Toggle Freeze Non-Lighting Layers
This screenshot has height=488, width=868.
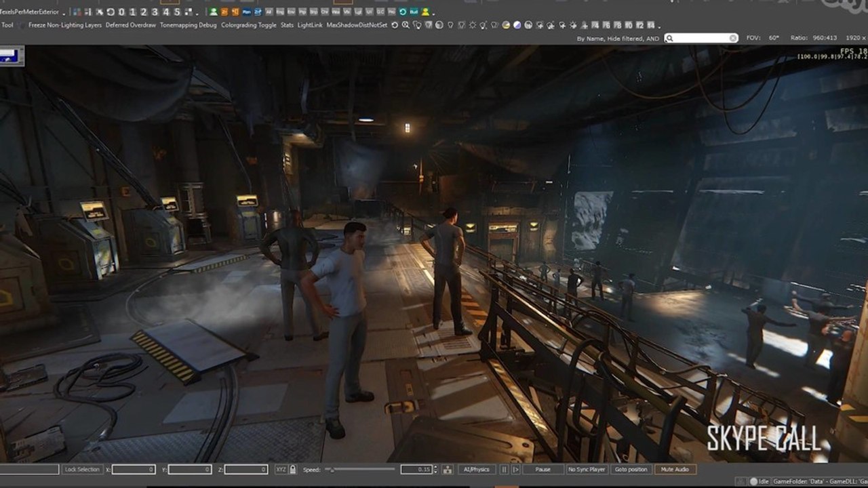(x=64, y=25)
